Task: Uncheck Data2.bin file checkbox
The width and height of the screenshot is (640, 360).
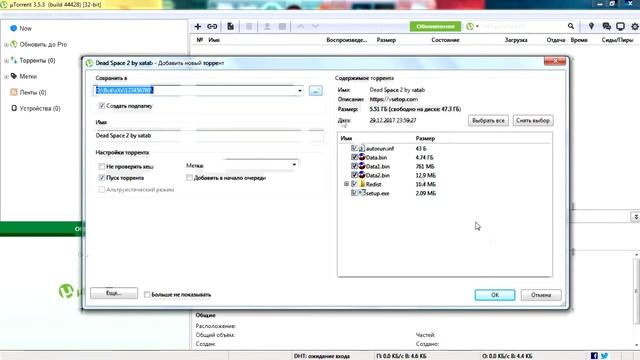Action: click(354, 175)
